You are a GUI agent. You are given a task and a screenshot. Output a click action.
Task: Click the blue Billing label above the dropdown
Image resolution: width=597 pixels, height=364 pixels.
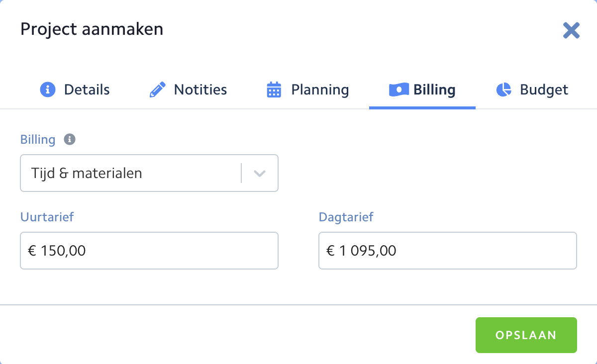click(x=38, y=139)
